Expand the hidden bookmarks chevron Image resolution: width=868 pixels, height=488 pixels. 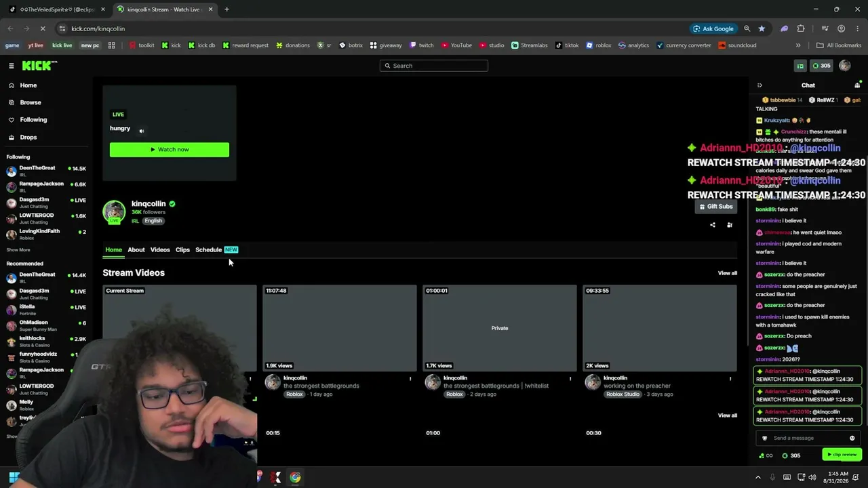(x=798, y=45)
